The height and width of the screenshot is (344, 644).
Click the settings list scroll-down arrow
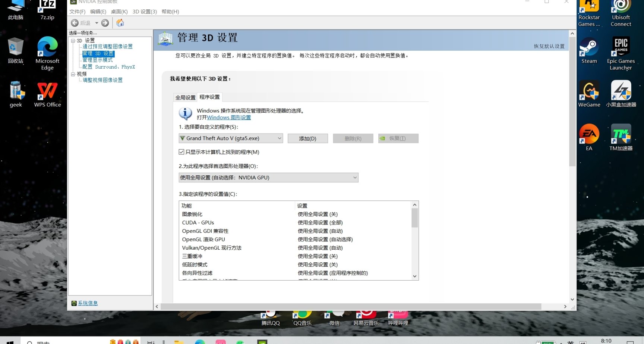(415, 276)
